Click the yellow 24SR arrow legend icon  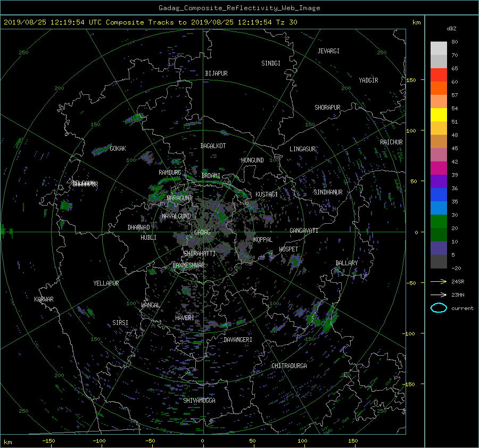(439, 281)
